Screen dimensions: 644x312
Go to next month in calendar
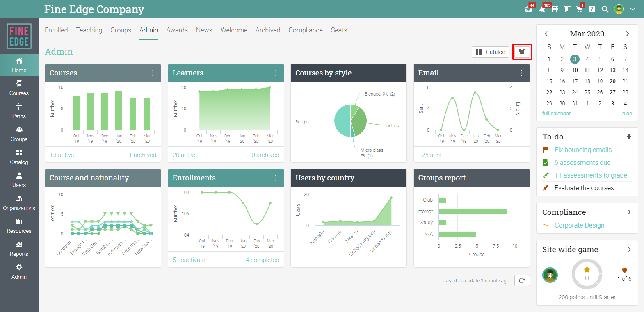pyautogui.click(x=627, y=34)
